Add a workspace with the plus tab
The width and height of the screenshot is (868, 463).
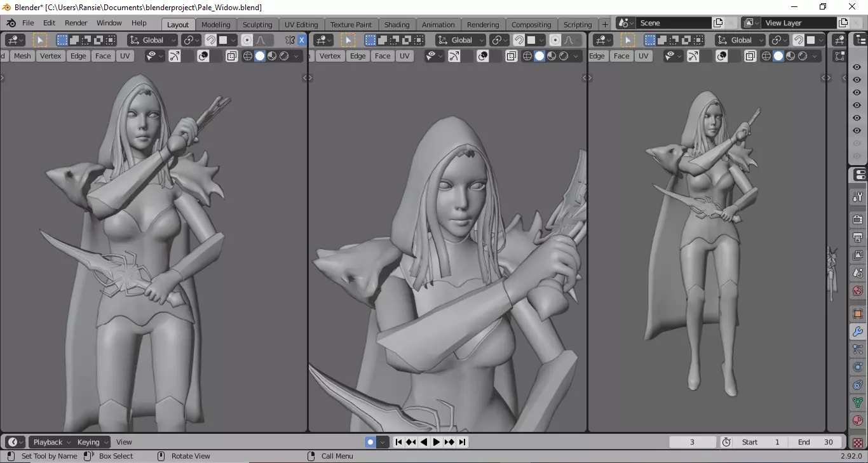[x=605, y=24]
